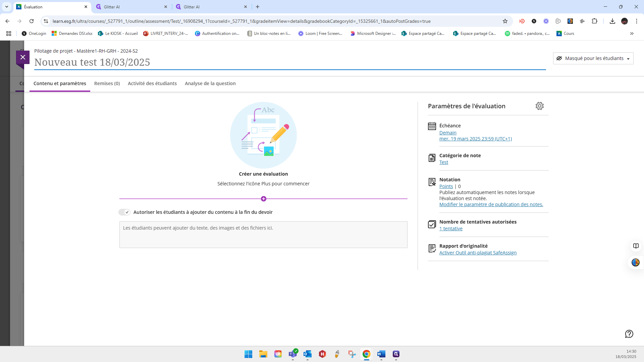Bookmark this page with the star icon
The height and width of the screenshot is (362, 644).
click(505, 21)
